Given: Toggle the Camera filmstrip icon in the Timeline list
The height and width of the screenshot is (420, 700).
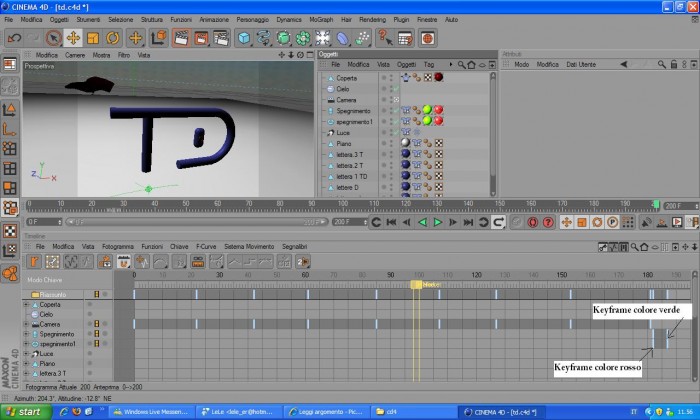Looking at the screenshot, I should [x=96, y=324].
